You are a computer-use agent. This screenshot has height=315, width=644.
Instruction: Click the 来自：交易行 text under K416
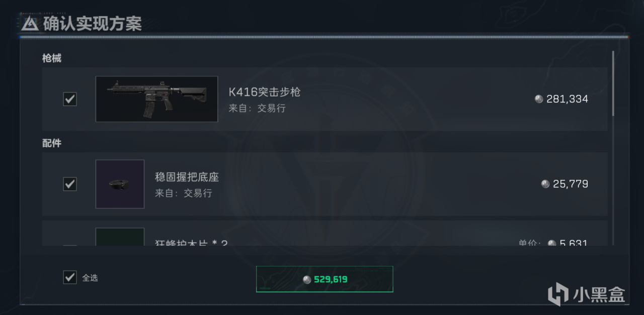[257, 108]
